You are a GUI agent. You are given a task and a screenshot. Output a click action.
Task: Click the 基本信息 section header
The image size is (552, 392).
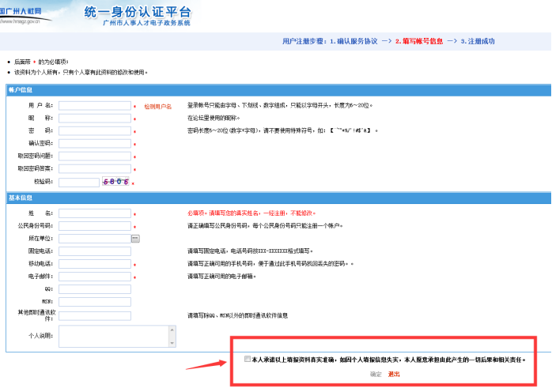point(21,198)
